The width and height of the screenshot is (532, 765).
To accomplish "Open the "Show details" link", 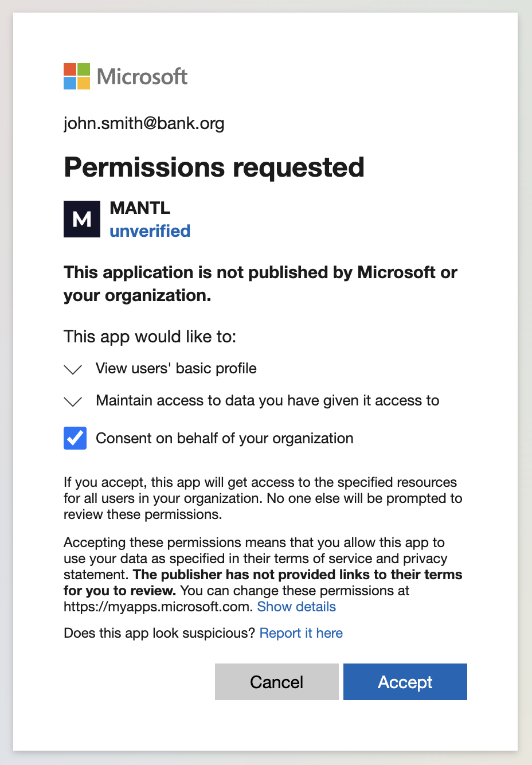I will (296, 607).
